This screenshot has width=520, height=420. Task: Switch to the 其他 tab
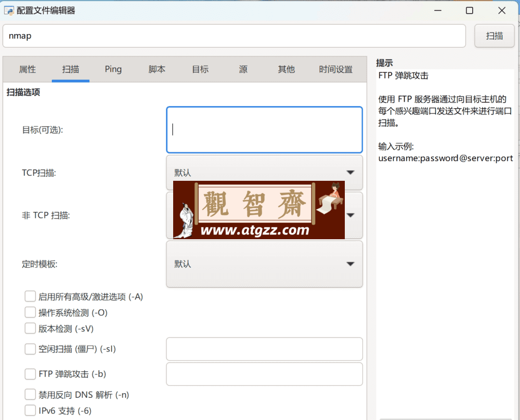point(286,70)
